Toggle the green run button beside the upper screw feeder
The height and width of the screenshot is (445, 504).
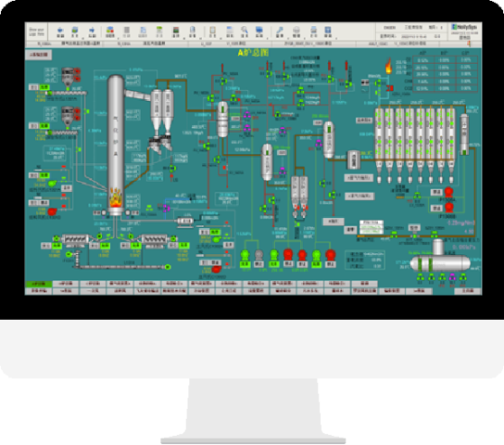44,87
